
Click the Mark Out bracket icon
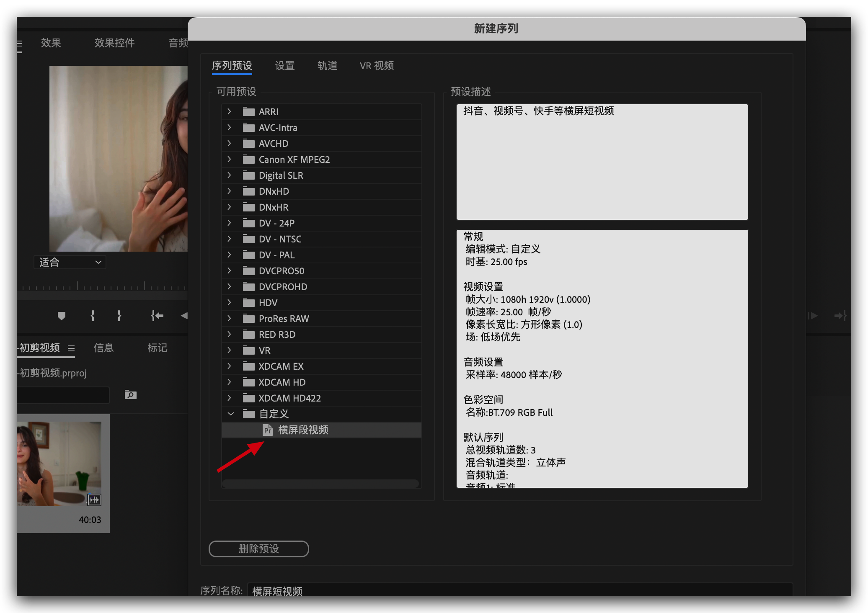119,316
